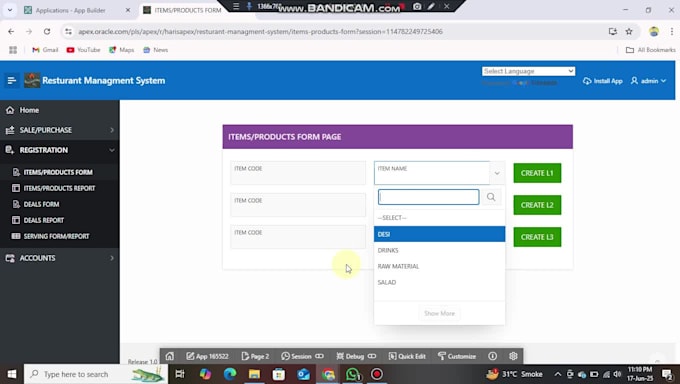
Task: Open the search tabs dropdown arrow
Action: pyautogui.click(x=10, y=10)
